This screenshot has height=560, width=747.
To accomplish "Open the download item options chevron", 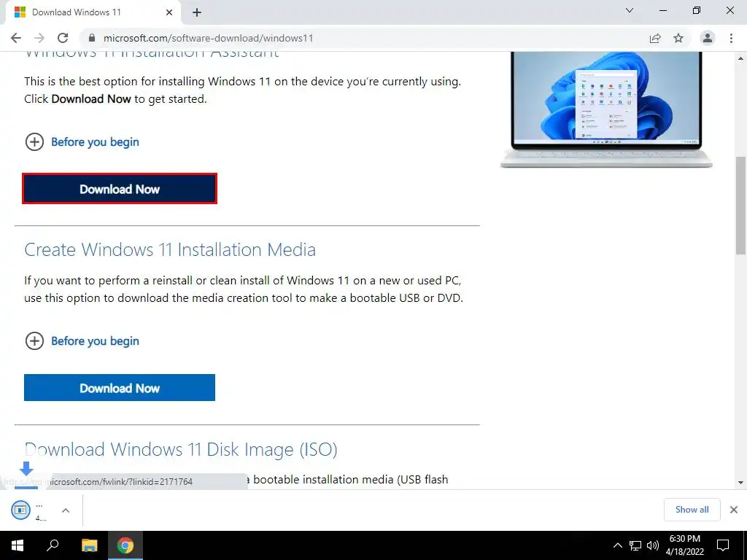I will (x=66, y=510).
